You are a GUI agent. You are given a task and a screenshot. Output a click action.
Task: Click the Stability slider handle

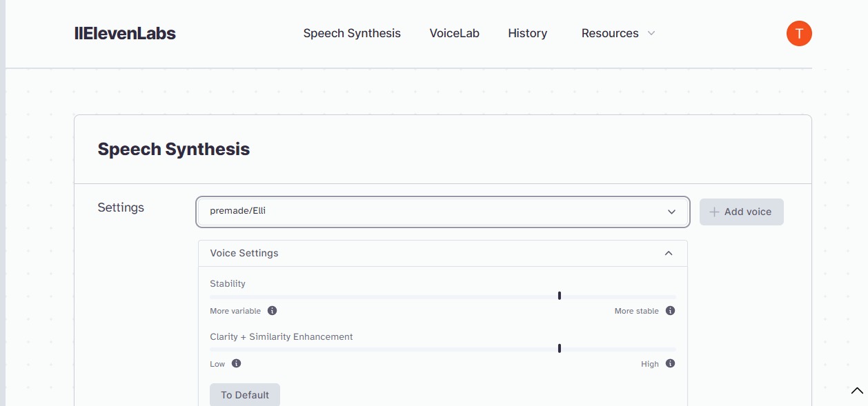(559, 296)
